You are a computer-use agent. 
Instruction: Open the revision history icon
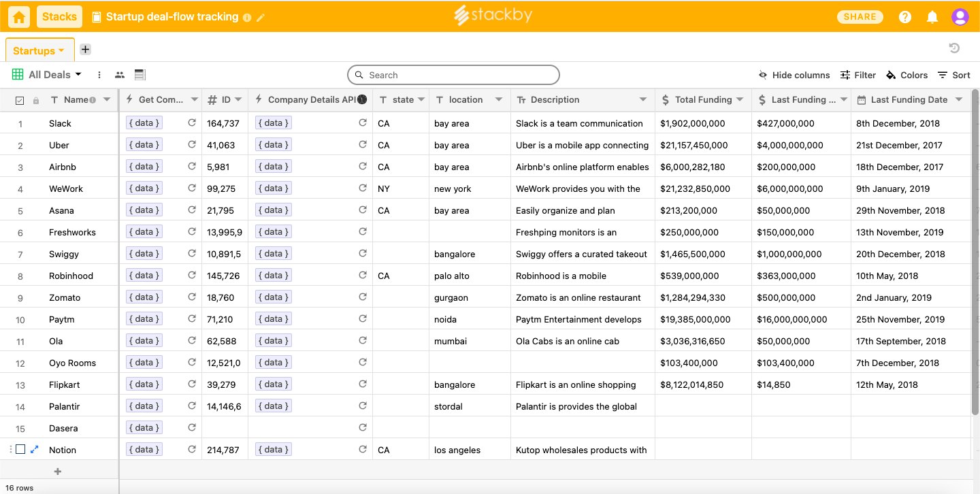tap(954, 48)
